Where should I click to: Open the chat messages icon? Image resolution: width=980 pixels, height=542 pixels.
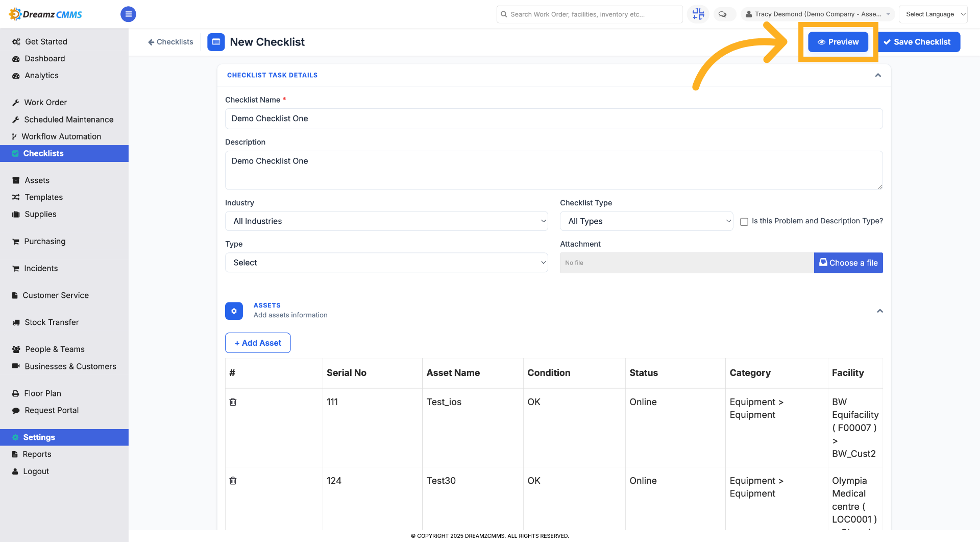pos(722,14)
